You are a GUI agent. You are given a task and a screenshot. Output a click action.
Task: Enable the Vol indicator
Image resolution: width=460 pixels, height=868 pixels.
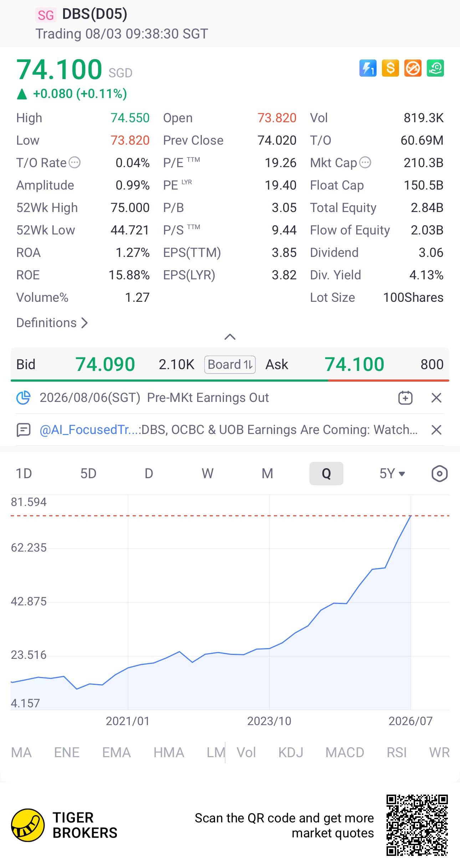tap(246, 753)
